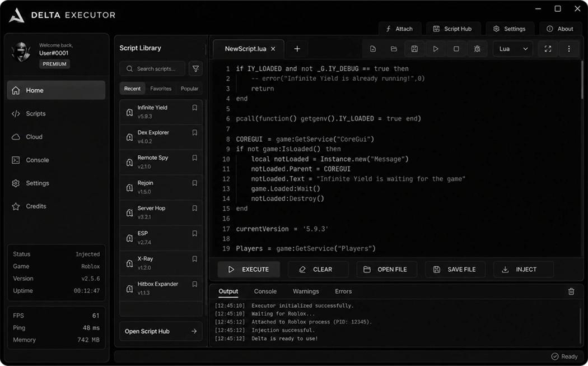Click the Rejoin script icon
Image resolution: width=588 pixels, height=366 pixels.
click(x=129, y=188)
